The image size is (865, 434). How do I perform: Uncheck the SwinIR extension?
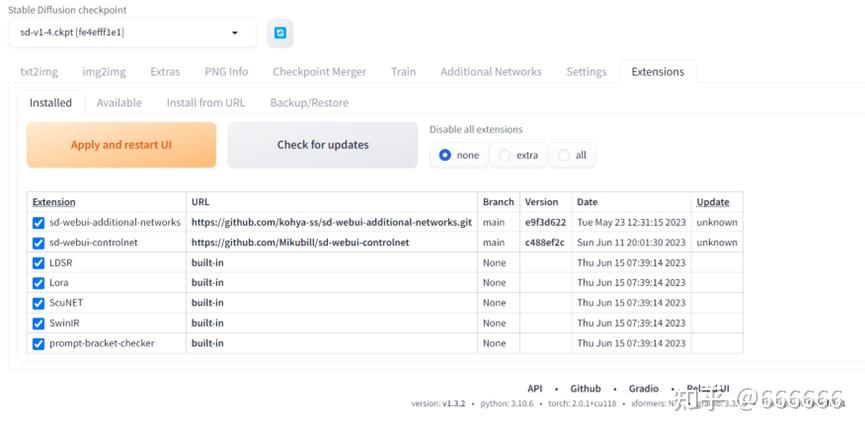pos(38,323)
